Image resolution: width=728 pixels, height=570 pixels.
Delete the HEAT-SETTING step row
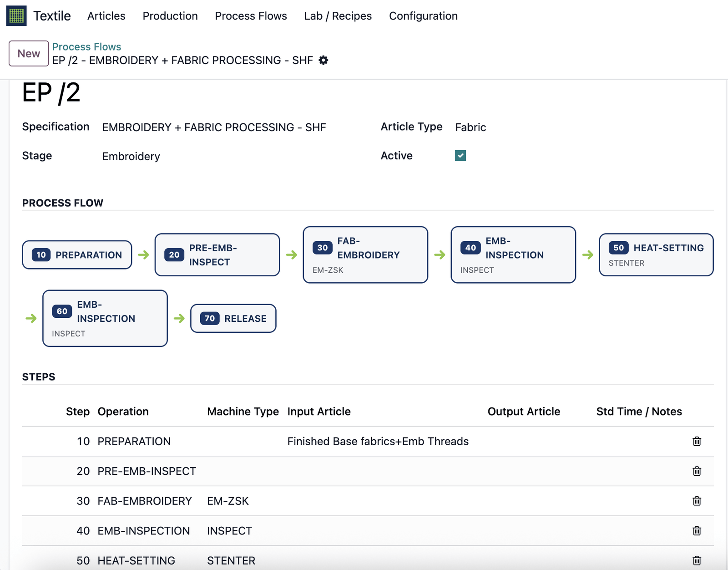(x=697, y=560)
